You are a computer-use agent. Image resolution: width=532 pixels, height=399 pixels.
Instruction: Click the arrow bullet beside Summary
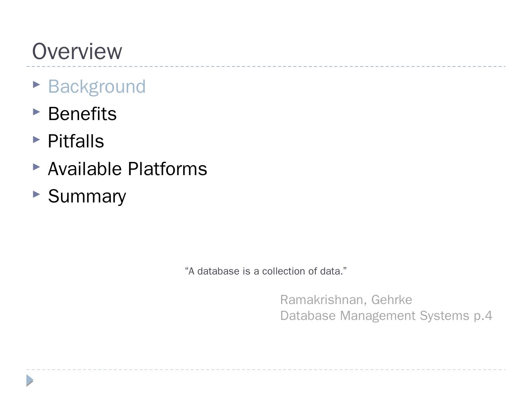tap(36, 194)
